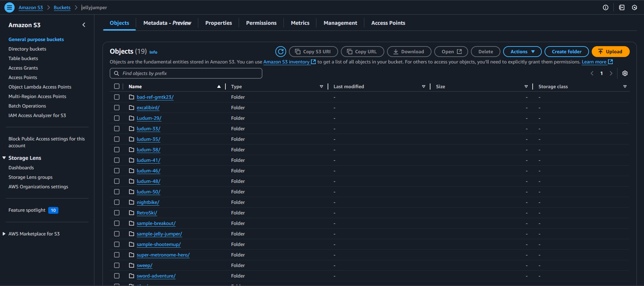Go to the previous page of objects
The width and height of the screenshot is (644, 286).
[592, 73]
